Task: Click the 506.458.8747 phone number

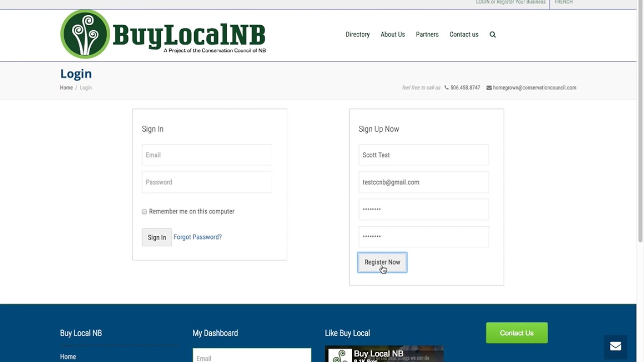Action: tap(465, 87)
